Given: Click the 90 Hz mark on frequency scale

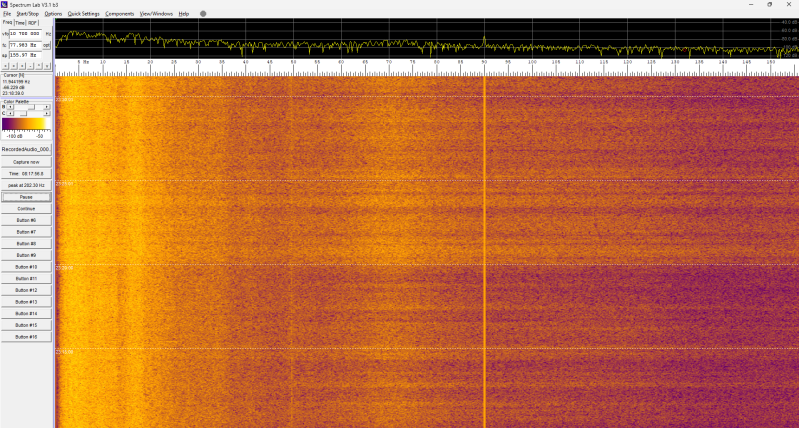Looking at the screenshot, I should pyautogui.click(x=485, y=62).
